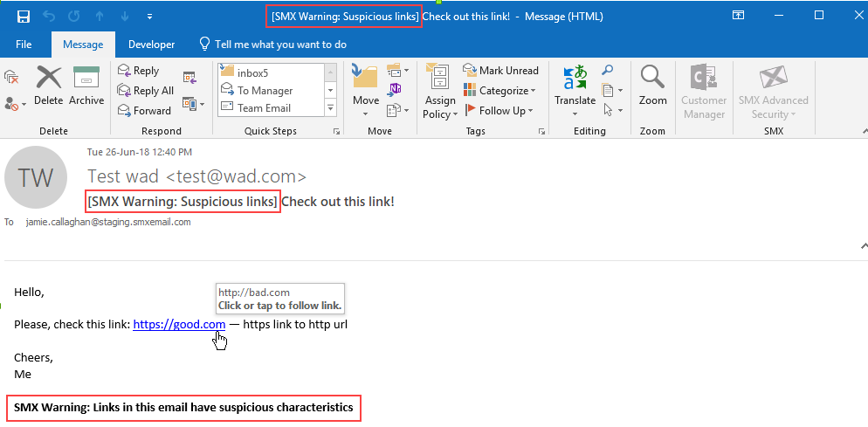The height and width of the screenshot is (427, 868).
Task: Click recipient jamie.callaghan@staging.smxemail.com
Action: pos(108,222)
